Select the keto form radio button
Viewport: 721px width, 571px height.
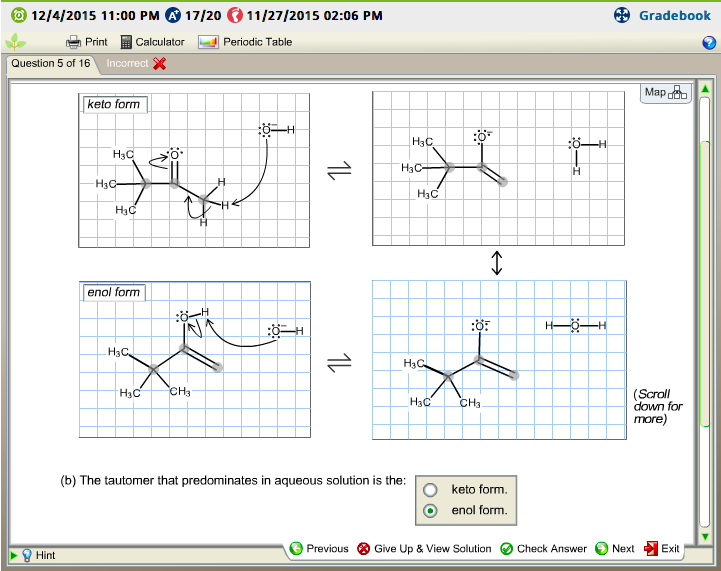pyautogui.click(x=431, y=490)
